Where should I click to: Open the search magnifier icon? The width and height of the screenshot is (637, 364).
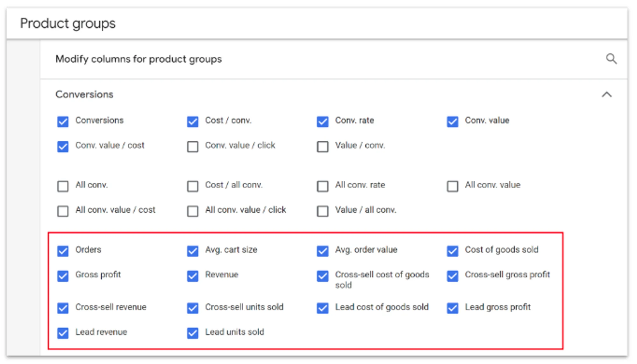(x=611, y=59)
